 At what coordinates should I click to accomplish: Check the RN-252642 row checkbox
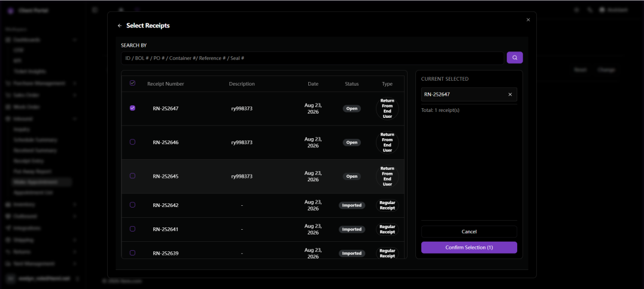click(132, 205)
